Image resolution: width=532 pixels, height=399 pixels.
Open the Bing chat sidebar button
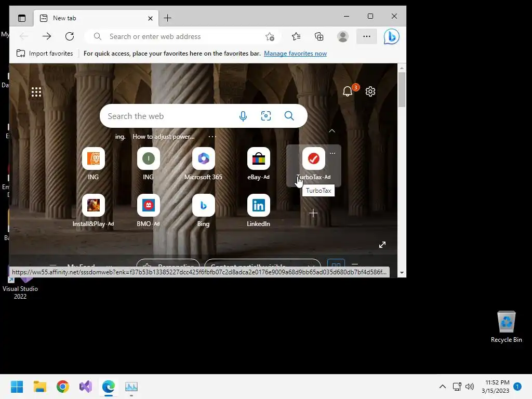(392, 37)
